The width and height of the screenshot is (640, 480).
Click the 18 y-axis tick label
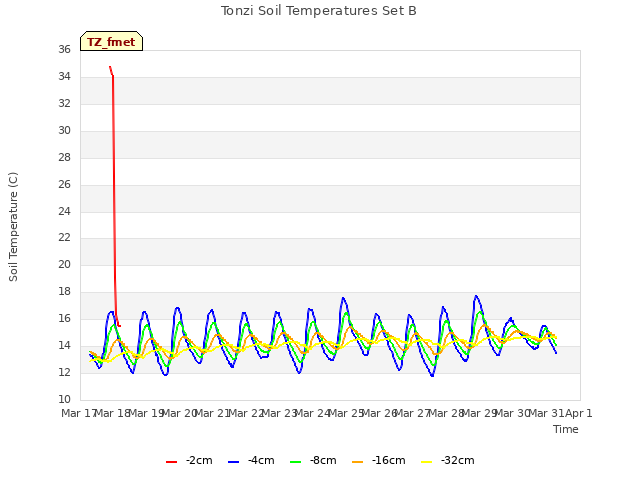(x=64, y=291)
